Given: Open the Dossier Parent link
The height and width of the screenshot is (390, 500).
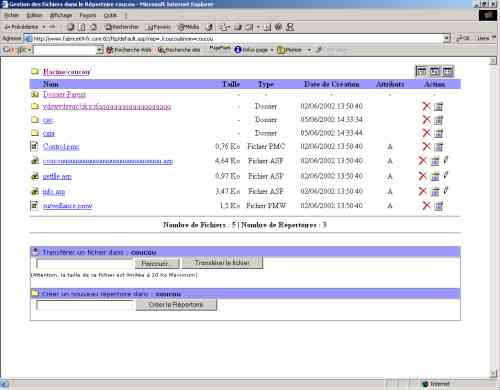Looking at the screenshot, I should tap(64, 94).
